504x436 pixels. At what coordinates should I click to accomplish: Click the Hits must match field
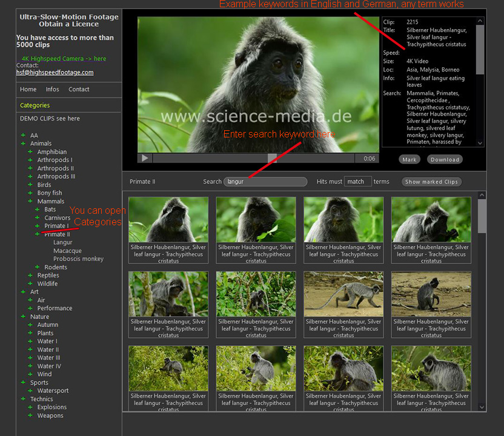click(x=357, y=182)
